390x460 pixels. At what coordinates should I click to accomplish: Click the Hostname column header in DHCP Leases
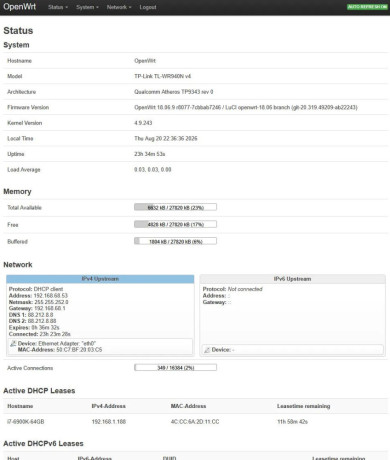(20, 406)
